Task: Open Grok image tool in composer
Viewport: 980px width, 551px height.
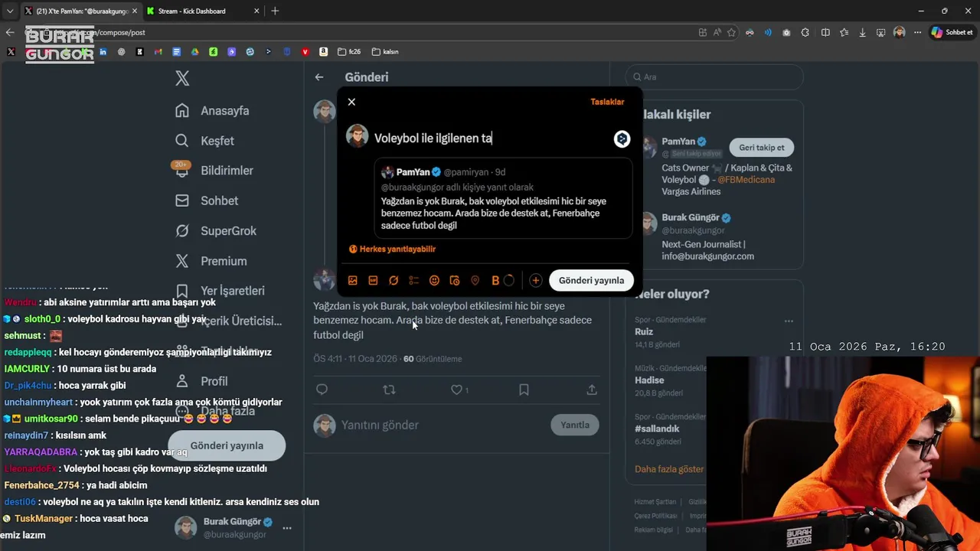Action: (394, 281)
